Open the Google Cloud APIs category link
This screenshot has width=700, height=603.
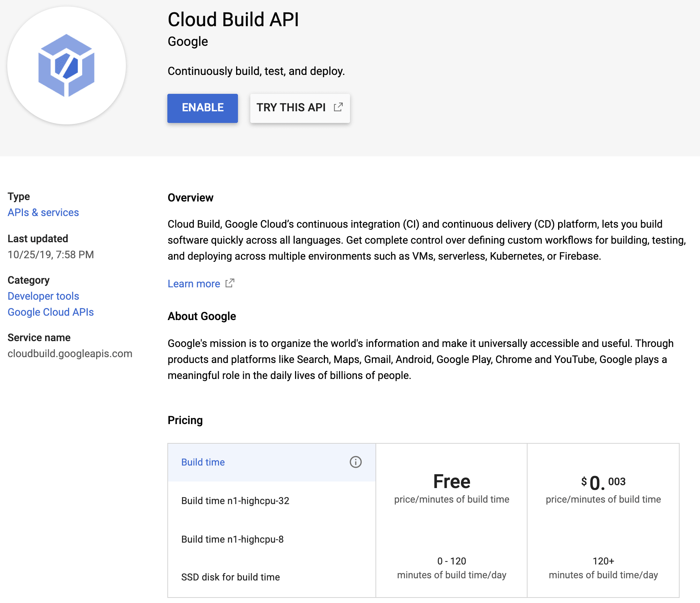(51, 312)
